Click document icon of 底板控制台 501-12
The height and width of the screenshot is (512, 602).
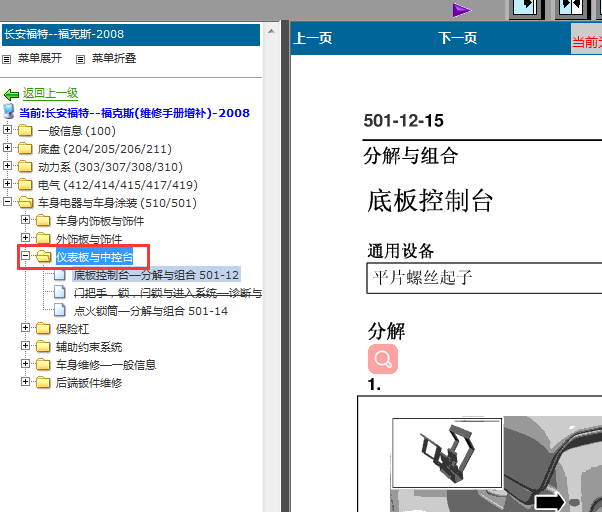tap(60, 274)
